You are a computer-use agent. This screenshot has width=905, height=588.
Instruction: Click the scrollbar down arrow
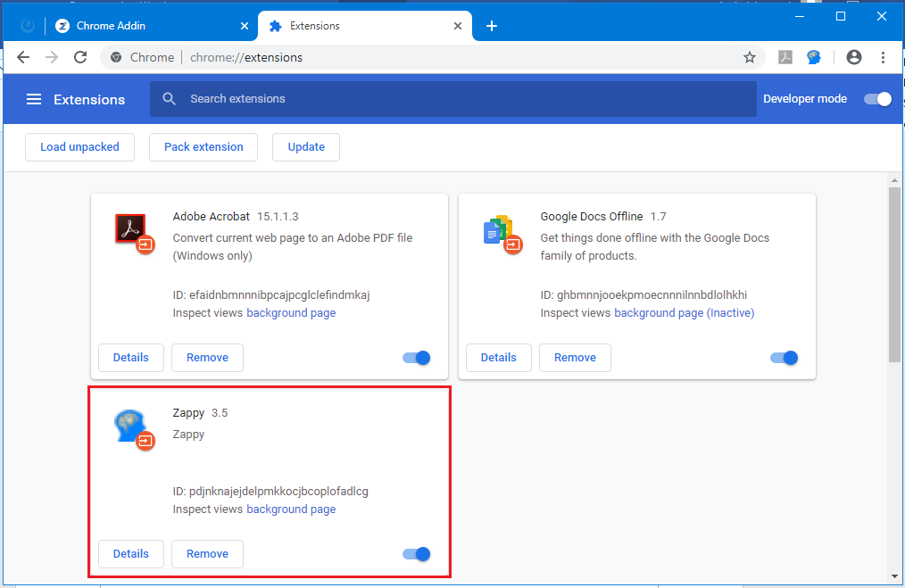point(894,576)
